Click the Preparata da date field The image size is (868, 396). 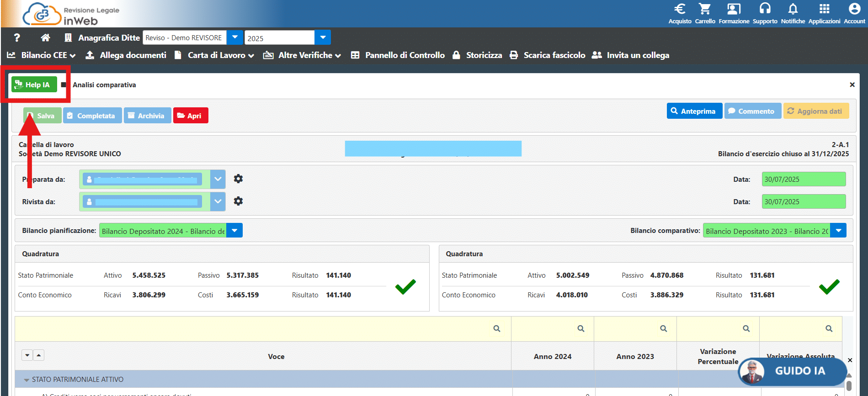click(x=803, y=179)
